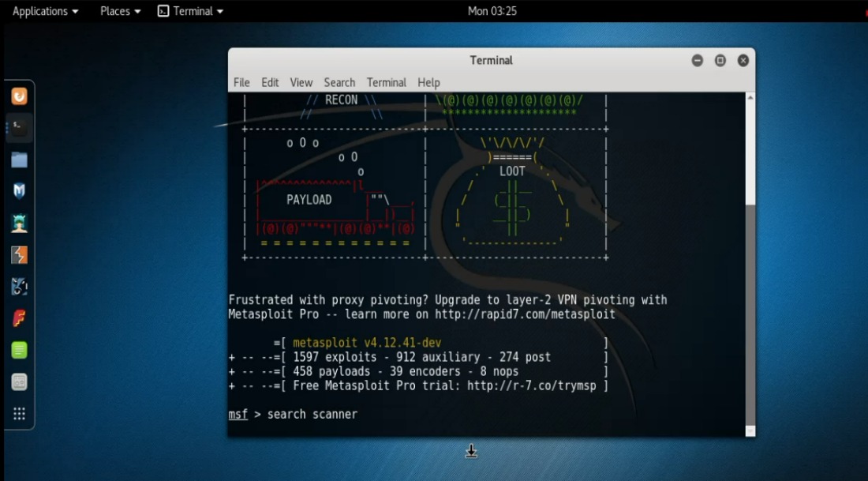Open the Places menu
The image size is (868, 481).
[120, 11]
